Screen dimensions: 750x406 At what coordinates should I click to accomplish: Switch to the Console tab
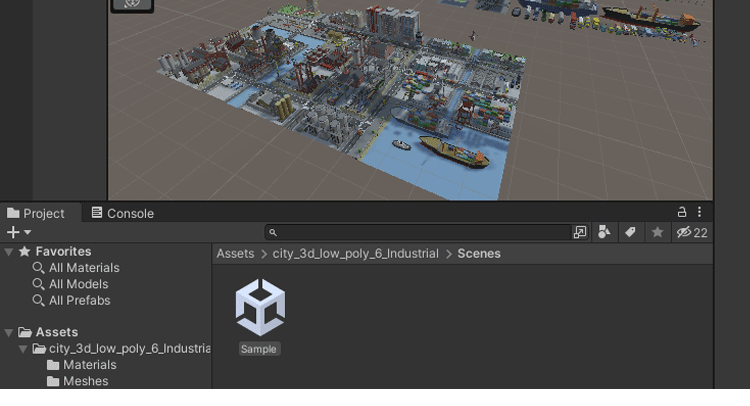123,213
